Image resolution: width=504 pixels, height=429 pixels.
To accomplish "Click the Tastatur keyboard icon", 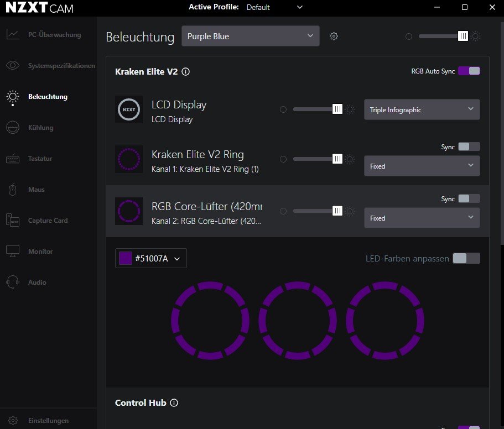I will click(x=13, y=159).
